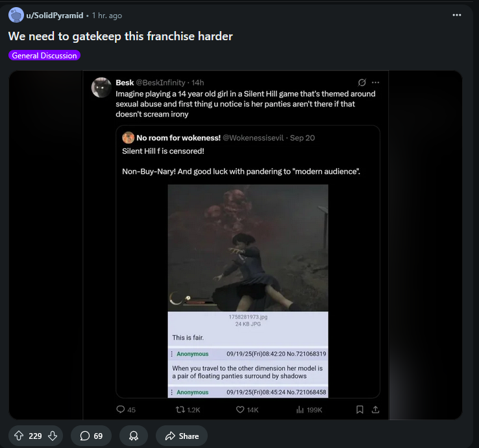
Task: Click the tweet's three-dot more icon
Action: pyautogui.click(x=375, y=82)
